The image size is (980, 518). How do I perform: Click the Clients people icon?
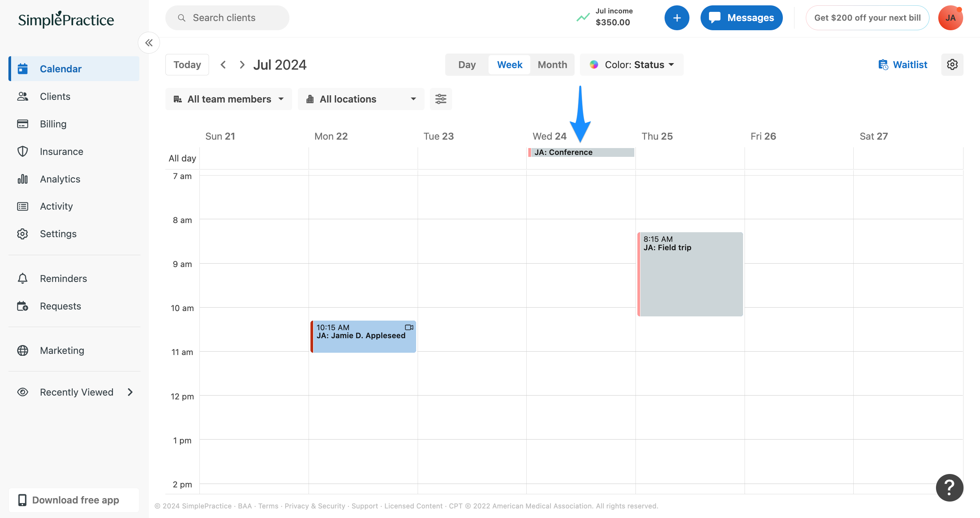pyautogui.click(x=23, y=96)
